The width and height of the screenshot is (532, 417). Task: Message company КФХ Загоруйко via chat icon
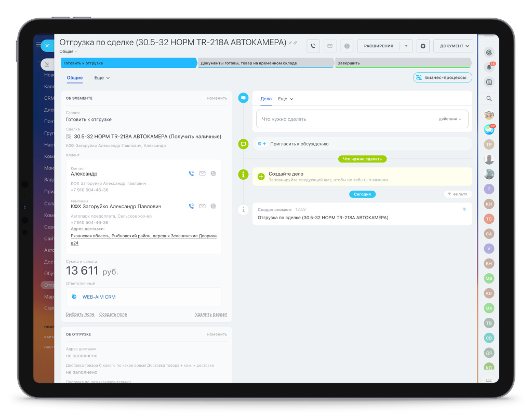pos(213,206)
